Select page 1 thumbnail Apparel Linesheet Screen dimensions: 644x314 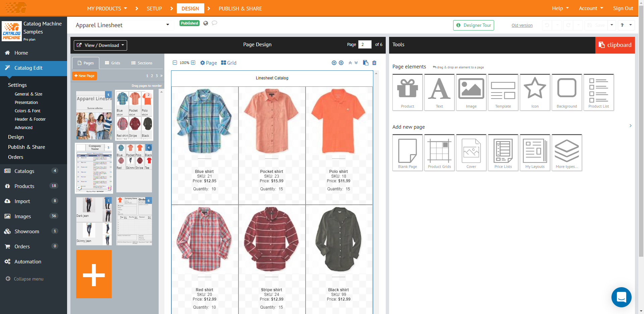(x=94, y=115)
